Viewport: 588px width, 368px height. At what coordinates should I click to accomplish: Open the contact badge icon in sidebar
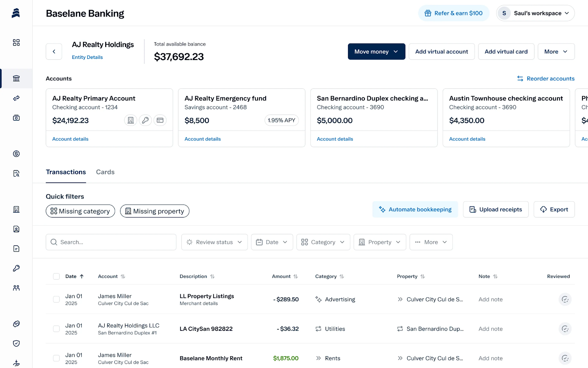click(16, 229)
